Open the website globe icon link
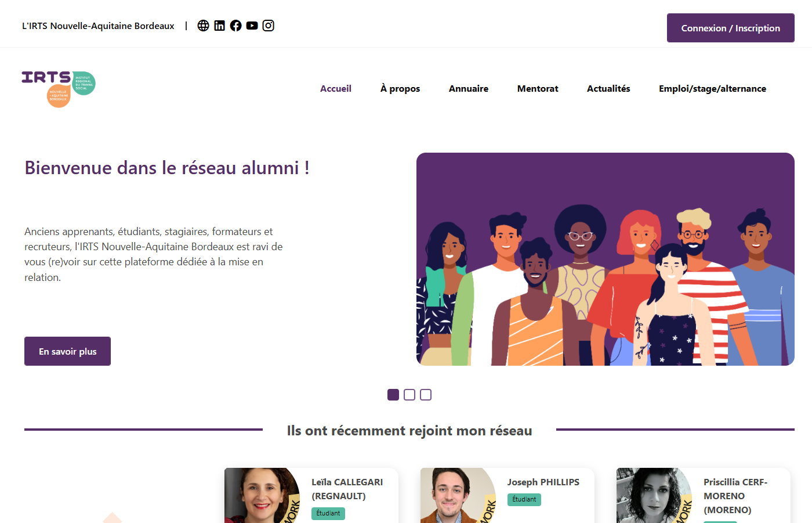This screenshot has width=812, height=523. point(203,26)
